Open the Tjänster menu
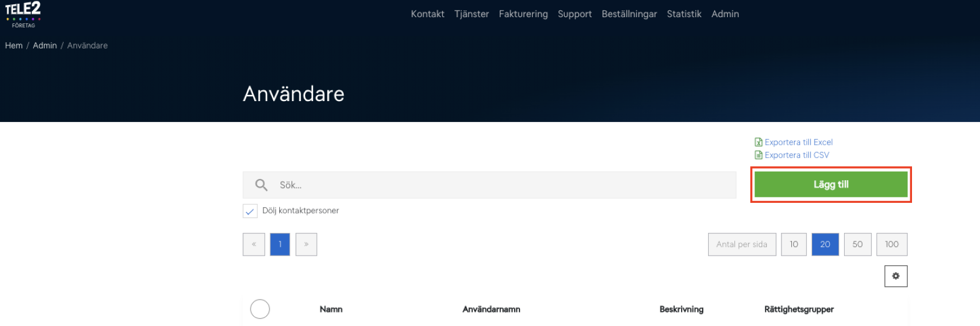980x326 pixels. tap(472, 14)
